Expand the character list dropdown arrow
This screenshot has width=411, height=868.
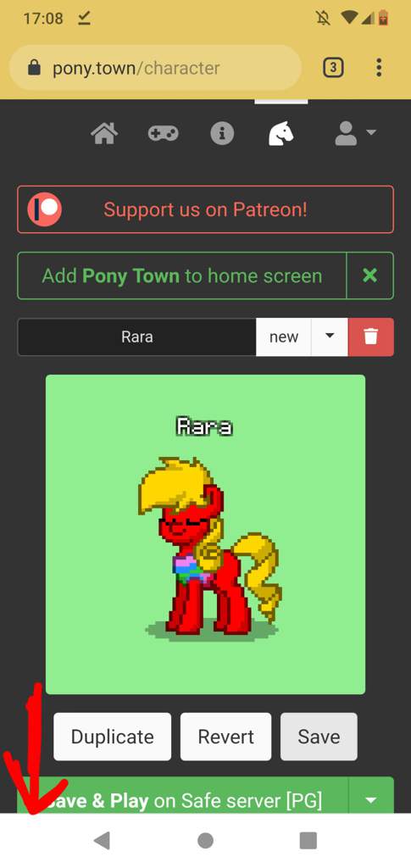click(x=330, y=337)
